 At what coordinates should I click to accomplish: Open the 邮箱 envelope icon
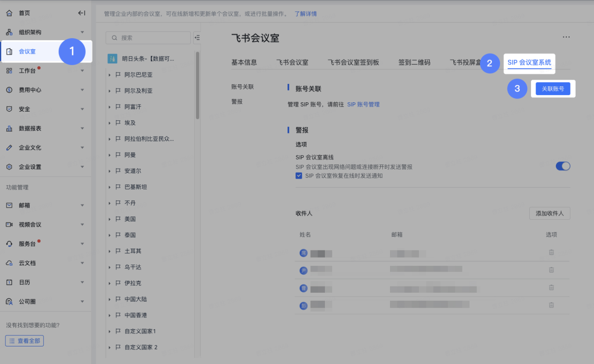pyautogui.click(x=9, y=205)
